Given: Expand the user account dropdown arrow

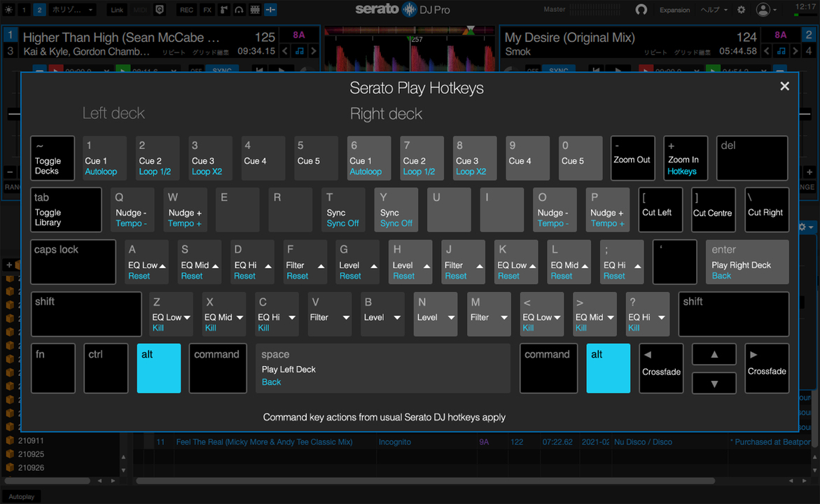Looking at the screenshot, I should pos(775,10).
